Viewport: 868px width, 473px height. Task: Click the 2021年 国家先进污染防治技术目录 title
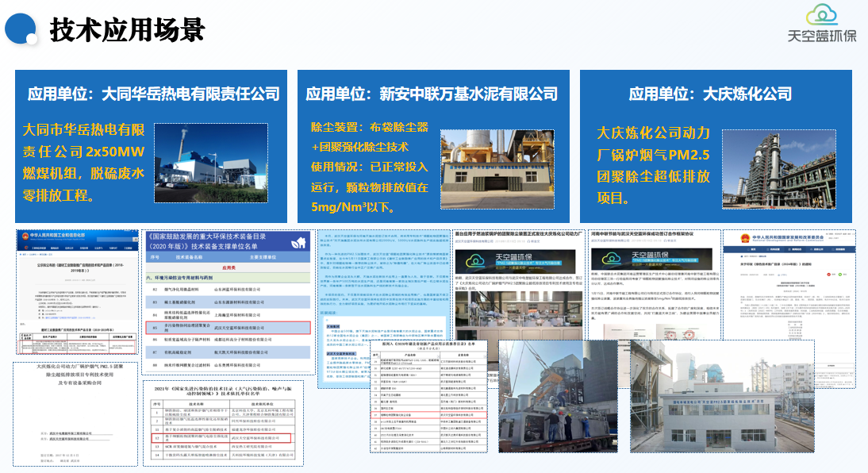click(x=223, y=390)
